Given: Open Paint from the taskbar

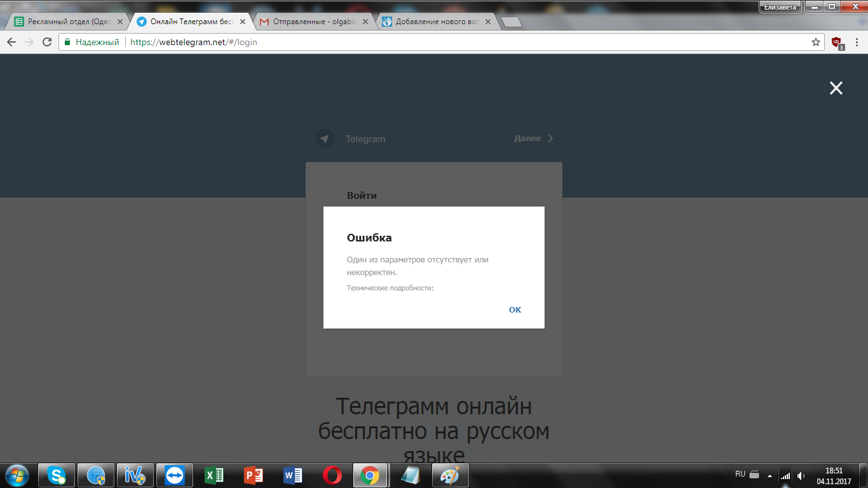Looking at the screenshot, I should coord(450,475).
